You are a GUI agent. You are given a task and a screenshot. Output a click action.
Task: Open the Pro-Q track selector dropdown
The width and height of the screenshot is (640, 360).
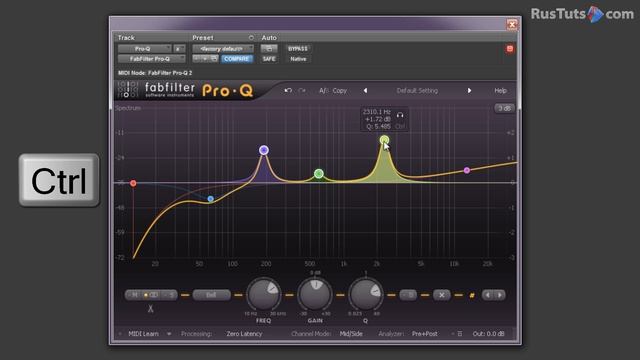click(144, 49)
